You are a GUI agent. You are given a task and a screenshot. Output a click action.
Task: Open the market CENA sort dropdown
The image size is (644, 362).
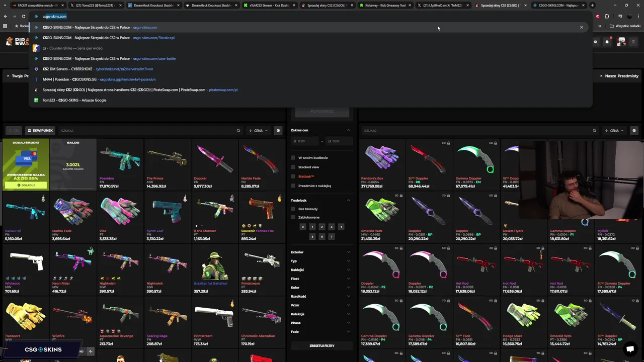click(614, 131)
